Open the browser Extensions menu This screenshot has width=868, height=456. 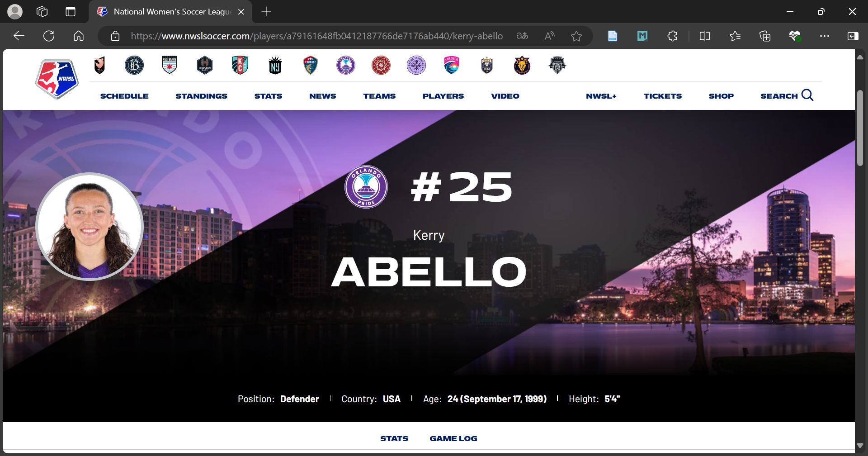click(672, 36)
